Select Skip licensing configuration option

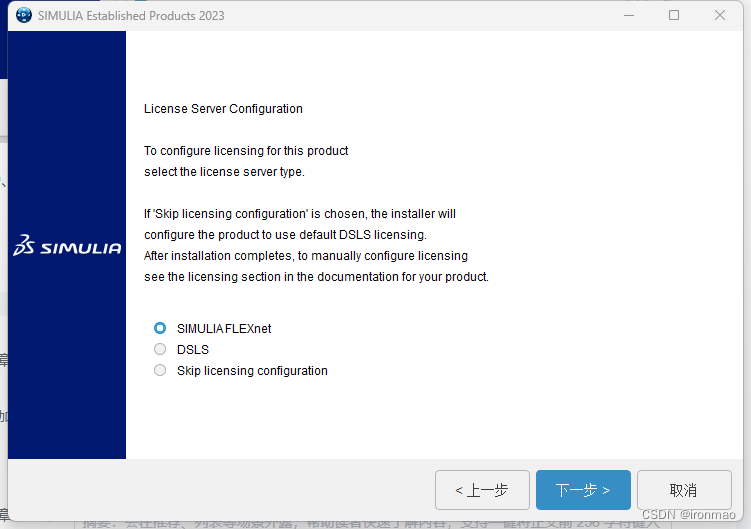point(160,370)
